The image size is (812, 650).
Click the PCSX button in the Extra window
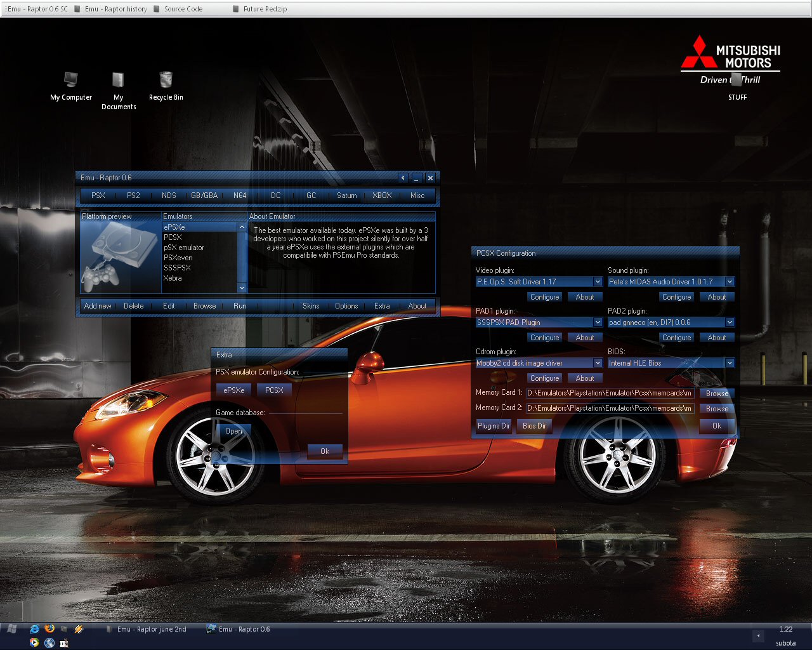pos(274,390)
